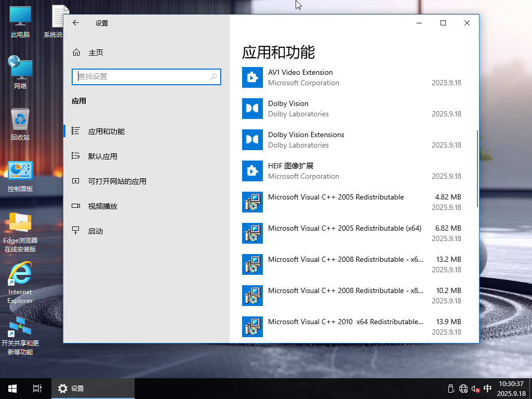
Task: Click the HEIF 图像扩展 app icon
Action: [252, 171]
